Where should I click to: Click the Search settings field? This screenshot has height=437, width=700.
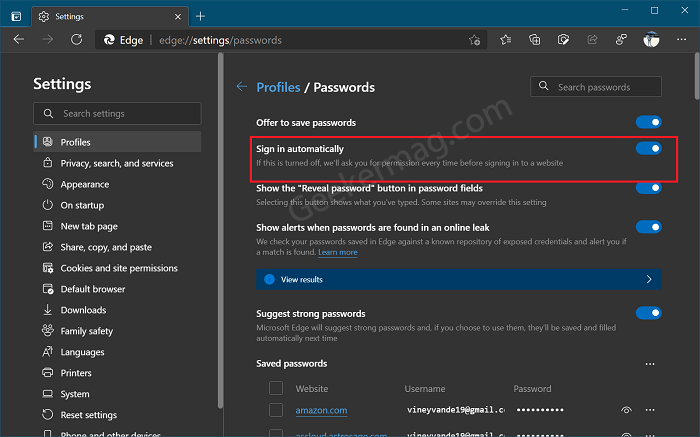coord(117,114)
